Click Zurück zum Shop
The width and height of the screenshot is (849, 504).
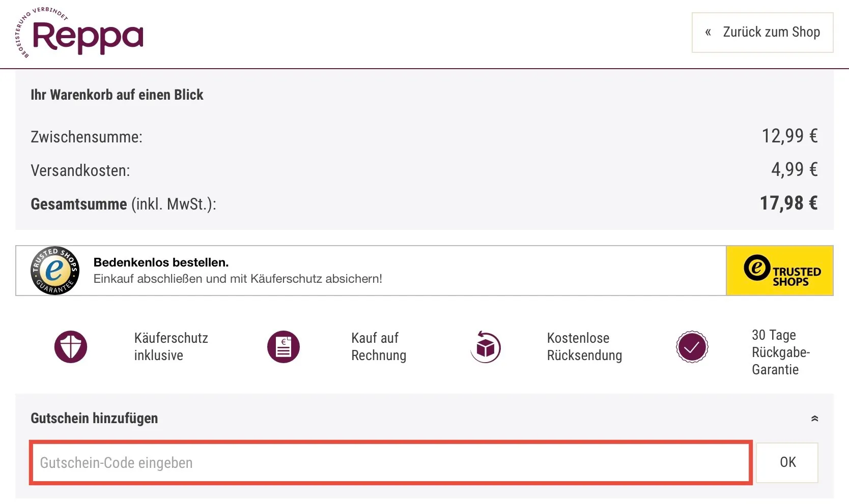point(762,32)
